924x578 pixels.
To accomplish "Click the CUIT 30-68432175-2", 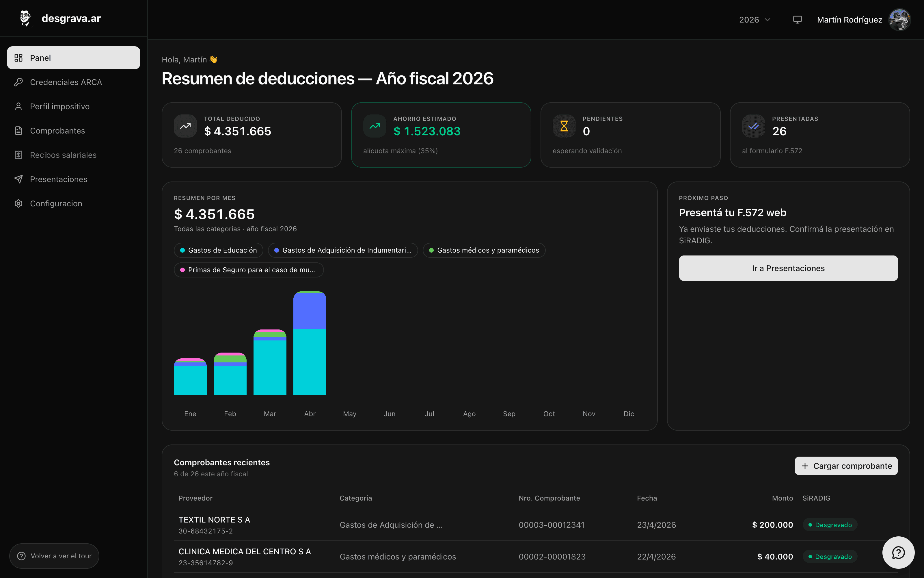I will (x=205, y=531).
